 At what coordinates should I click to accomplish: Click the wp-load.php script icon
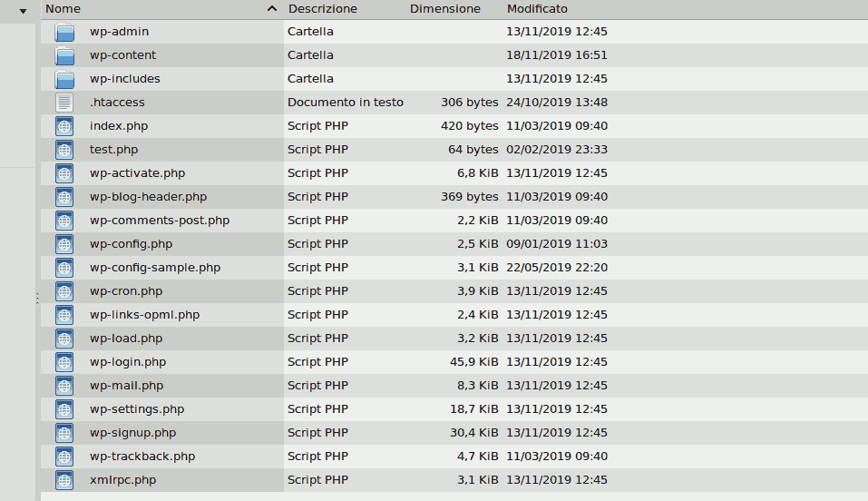[x=64, y=339]
